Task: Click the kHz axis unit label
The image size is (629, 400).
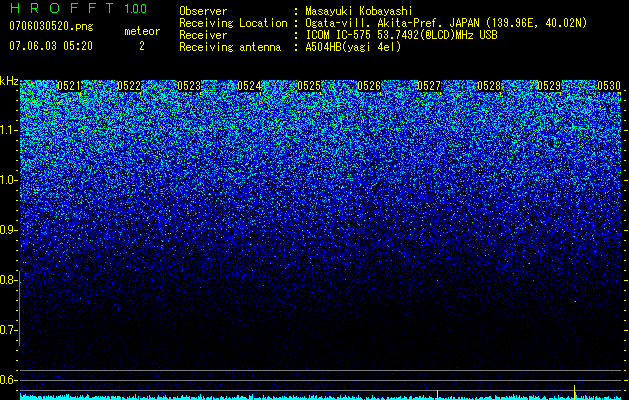Action: 9,81
